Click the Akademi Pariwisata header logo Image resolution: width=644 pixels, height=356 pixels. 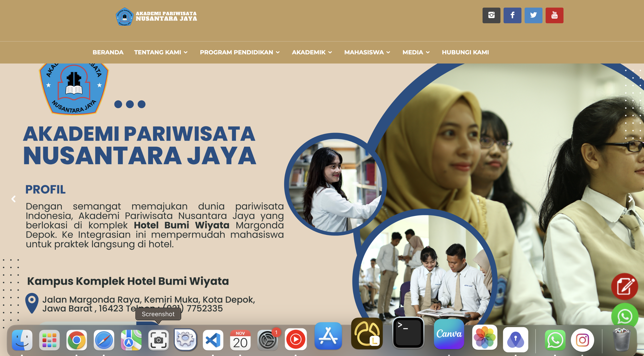tap(156, 17)
